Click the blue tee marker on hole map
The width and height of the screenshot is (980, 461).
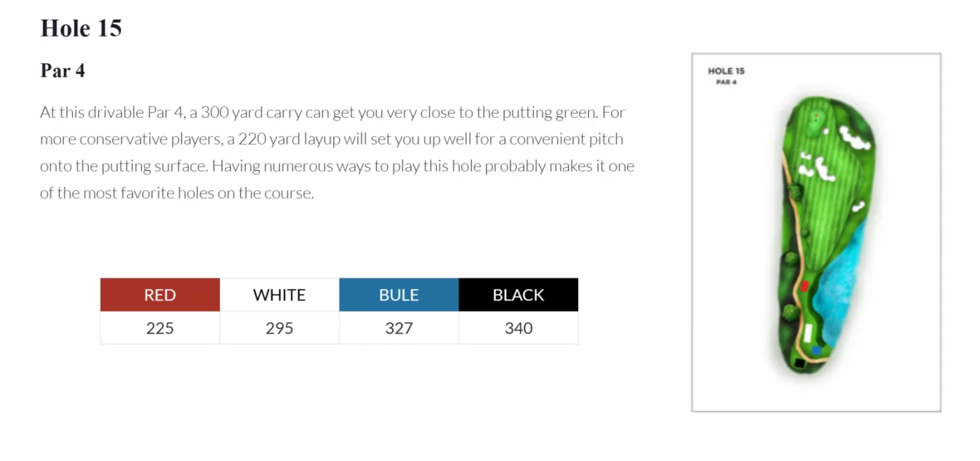pos(817,350)
